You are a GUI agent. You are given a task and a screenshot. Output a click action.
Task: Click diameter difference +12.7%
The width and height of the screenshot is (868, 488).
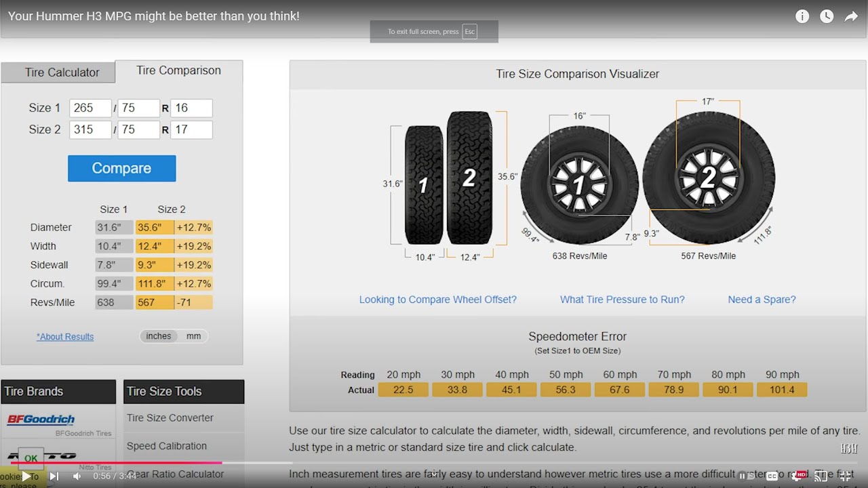coord(194,228)
